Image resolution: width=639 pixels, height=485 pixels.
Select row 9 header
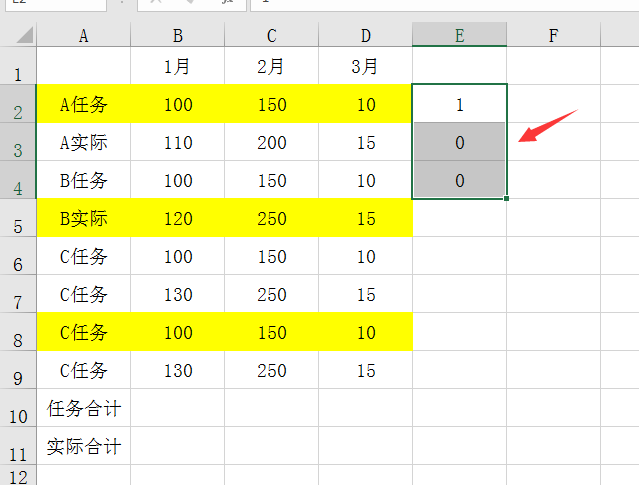click(18, 370)
